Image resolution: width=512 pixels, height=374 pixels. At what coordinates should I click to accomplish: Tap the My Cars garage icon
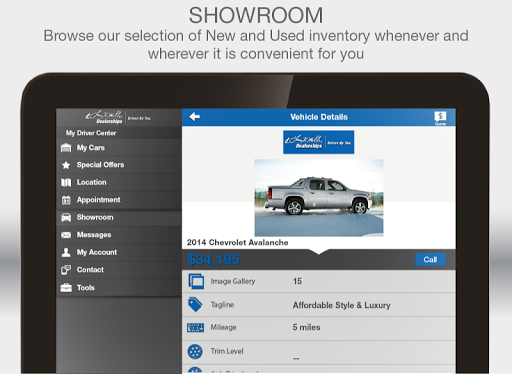[x=66, y=148]
